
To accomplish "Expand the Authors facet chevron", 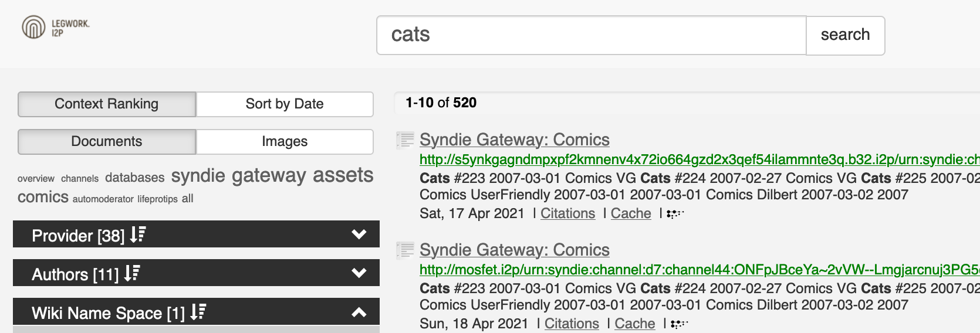I will coord(359,273).
